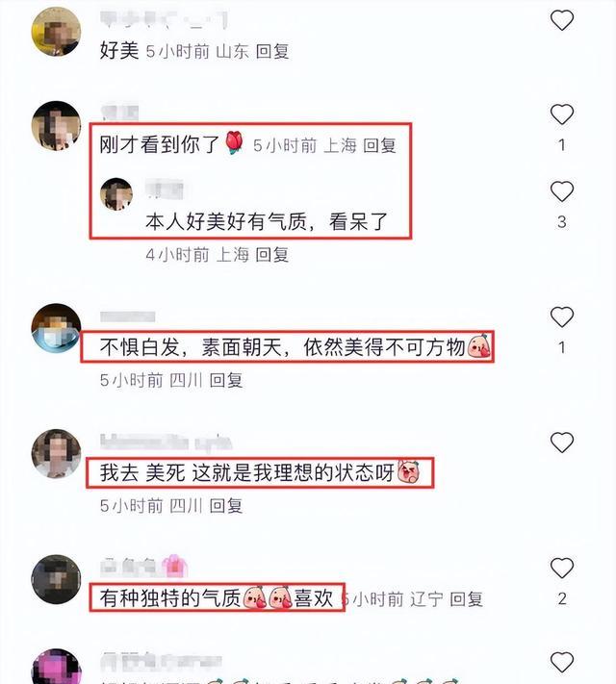
Task: Open the avatar beside '刚才看到你了'
Action: pyautogui.click(x=56, y=126)
